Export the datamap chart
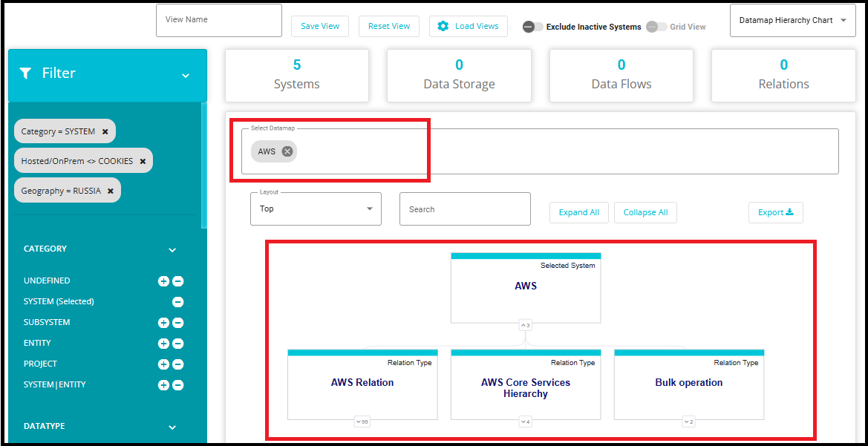Image resolution: width=868 pixels, height=446 pixels. click(775, 212)
